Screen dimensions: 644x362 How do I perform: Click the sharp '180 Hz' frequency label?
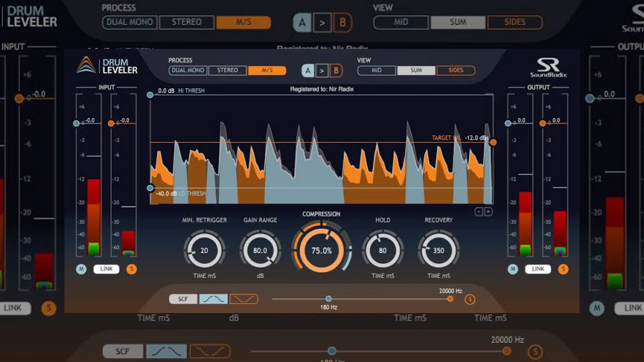tap(329, 307)
